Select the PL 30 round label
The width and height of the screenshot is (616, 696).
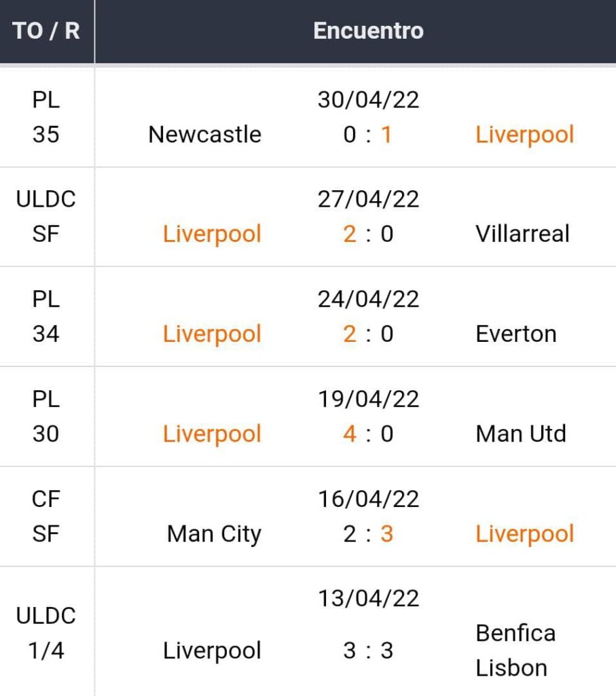point(46,416)
